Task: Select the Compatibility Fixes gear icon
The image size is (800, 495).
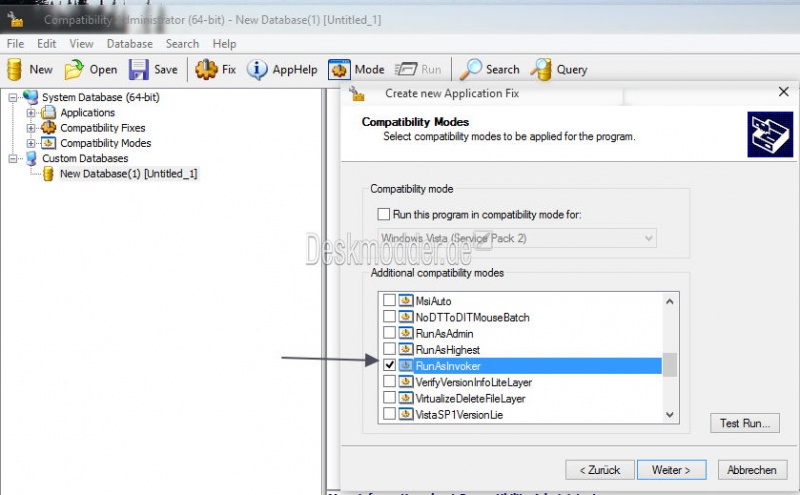Action: coord(48,128)
